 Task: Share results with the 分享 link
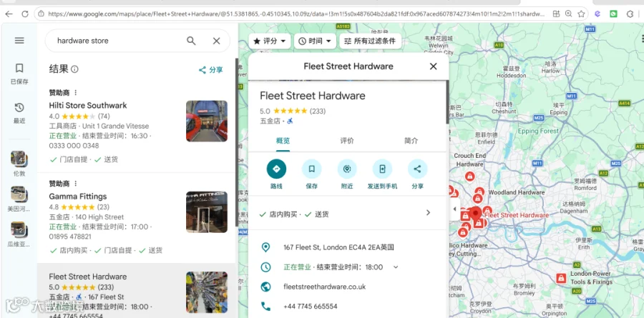coord(210,70)
